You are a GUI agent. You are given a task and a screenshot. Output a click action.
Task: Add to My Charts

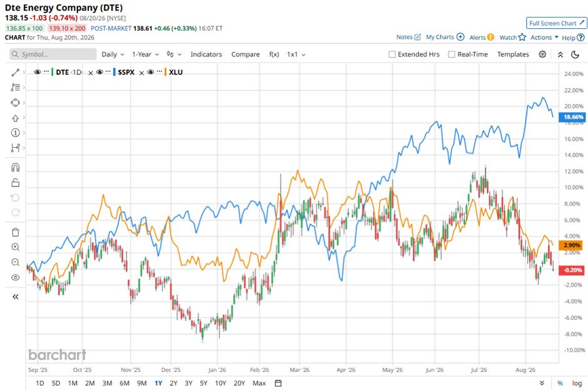pos(445,37)
